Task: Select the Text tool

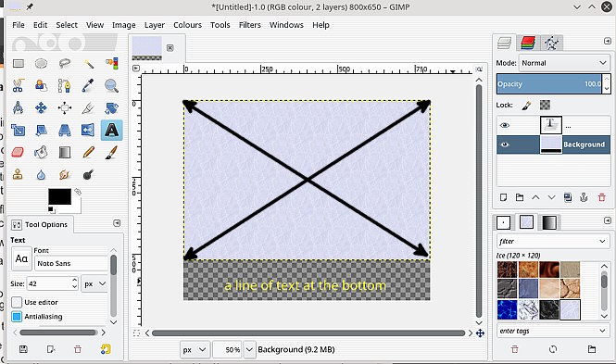Action: coord(111,130)
